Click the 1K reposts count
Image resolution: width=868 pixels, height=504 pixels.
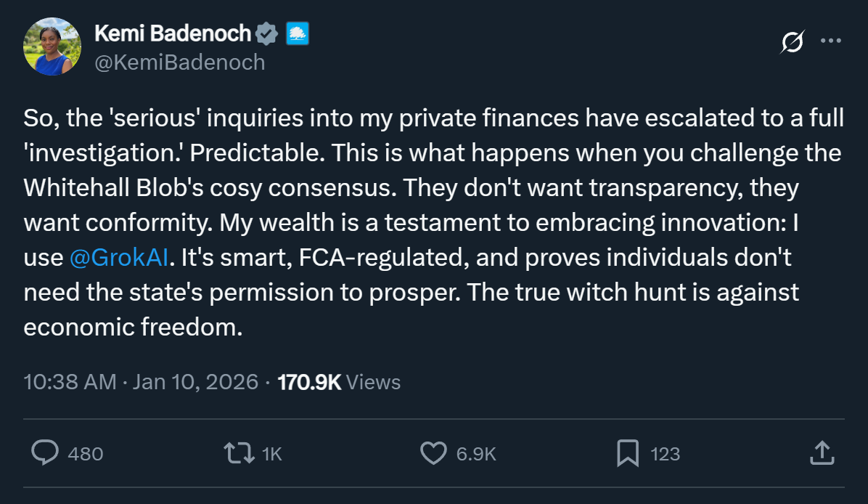point(271,454)
